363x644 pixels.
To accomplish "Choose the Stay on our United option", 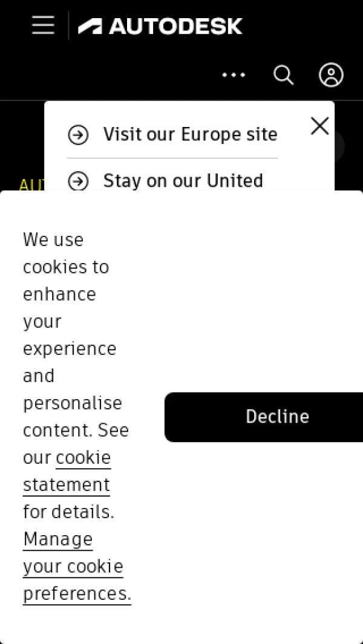I will tap(183, 181).
